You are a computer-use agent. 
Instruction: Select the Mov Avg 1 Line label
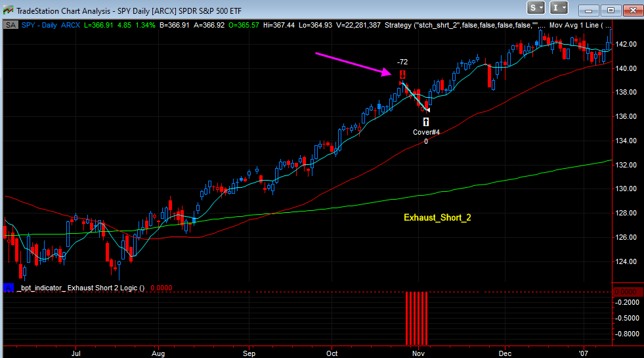[x=578, y=25]
